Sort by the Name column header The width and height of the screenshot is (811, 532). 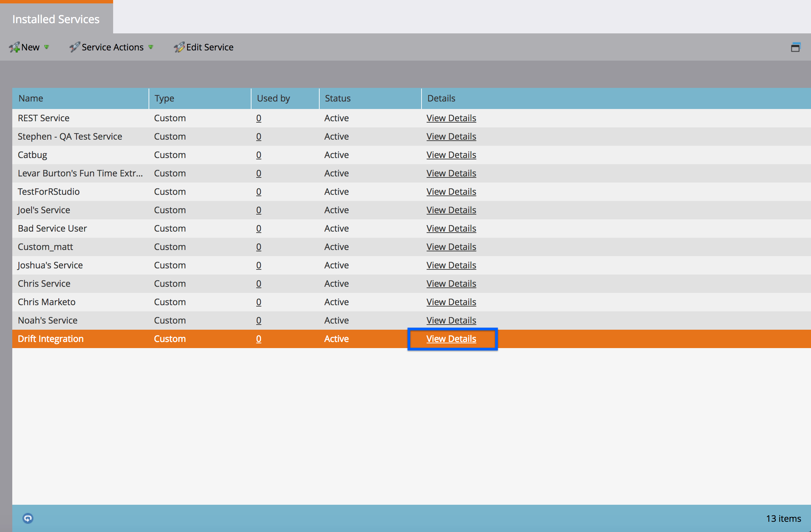pyautogui.click(x=80, y=98)
